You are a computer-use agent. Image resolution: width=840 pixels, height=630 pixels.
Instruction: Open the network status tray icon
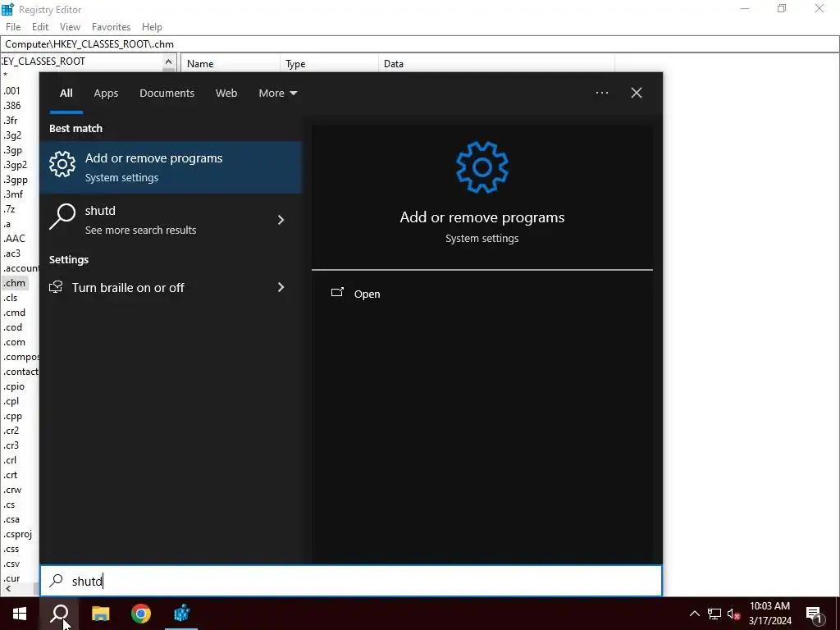(714, 614)
